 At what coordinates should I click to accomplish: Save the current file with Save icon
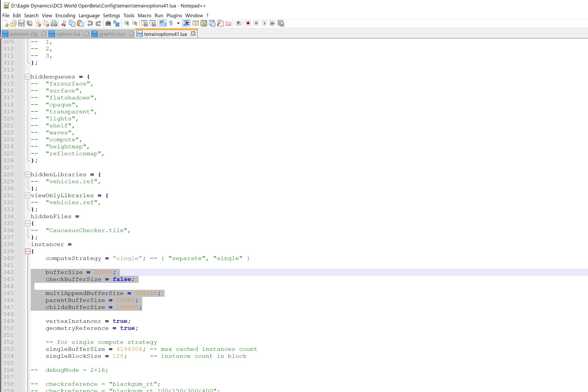(x=21, y=24)
